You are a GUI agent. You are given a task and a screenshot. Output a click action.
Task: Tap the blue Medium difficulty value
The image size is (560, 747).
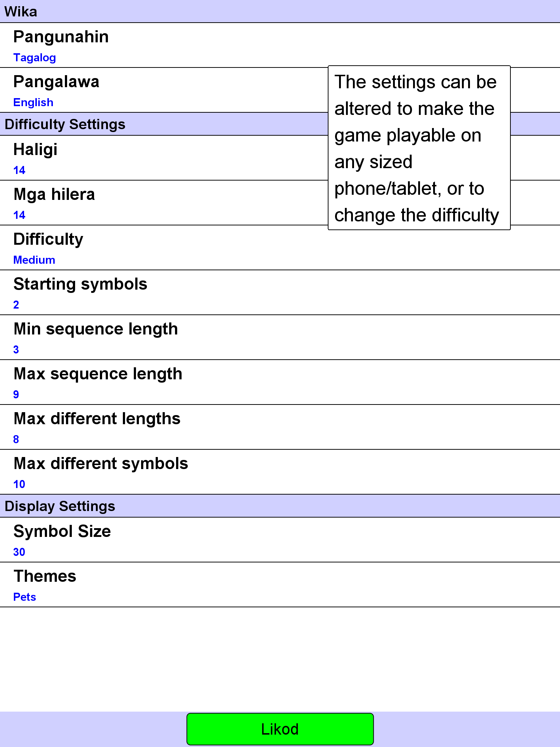[x=34, y=260]
